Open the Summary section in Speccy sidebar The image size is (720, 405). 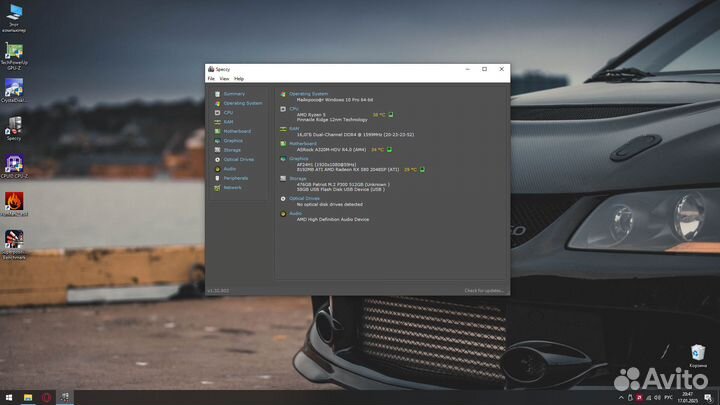233,94
